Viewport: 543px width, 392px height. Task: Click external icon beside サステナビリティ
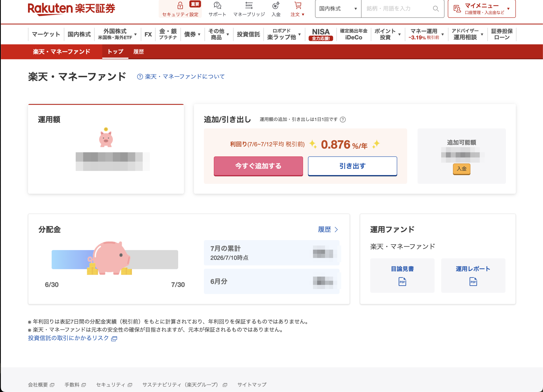[x=225, y=385]
